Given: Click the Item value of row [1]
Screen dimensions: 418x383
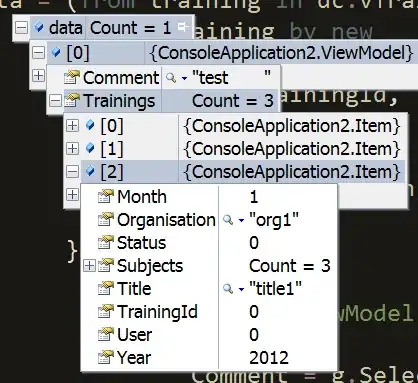Looking at the screenshot, I should pyautogui.click(x=292, y=149).
